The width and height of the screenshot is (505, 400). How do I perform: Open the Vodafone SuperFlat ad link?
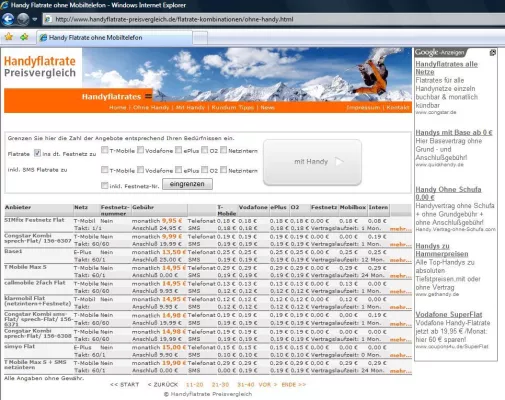tap(449, 314)
